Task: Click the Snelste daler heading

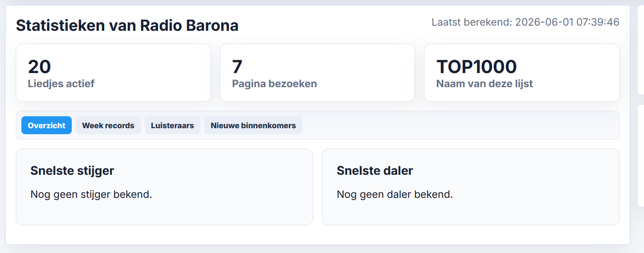Action: pyautogui.click(x=375, y=171)
